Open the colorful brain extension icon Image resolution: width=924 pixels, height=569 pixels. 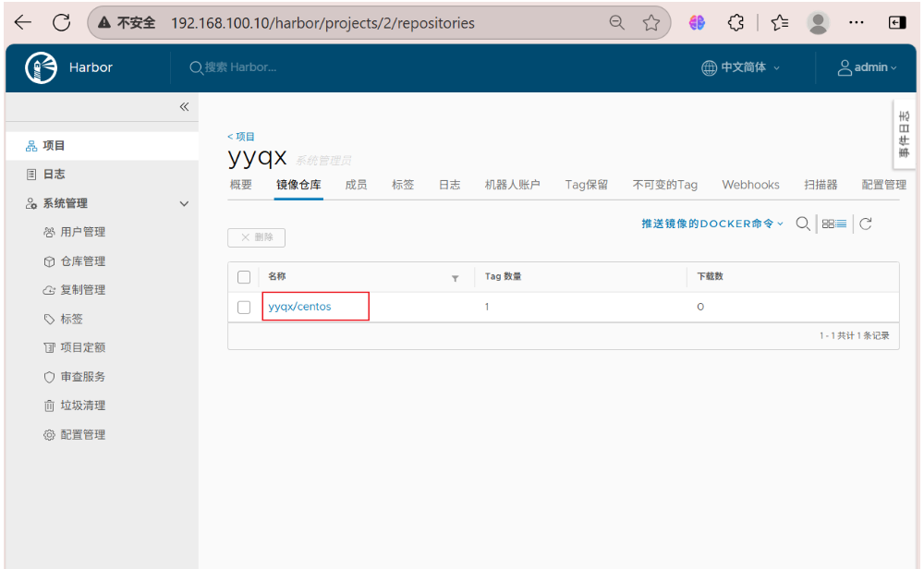[x=697, y=23]
